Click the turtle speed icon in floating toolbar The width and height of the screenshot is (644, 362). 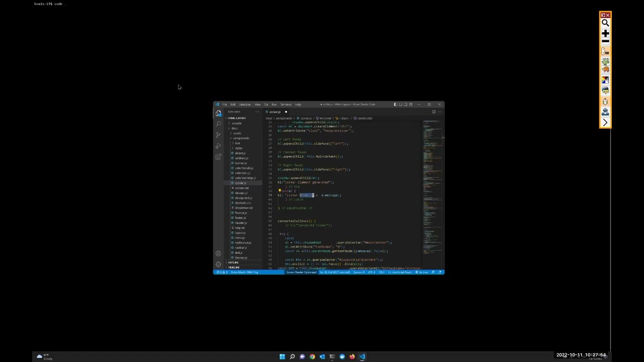[x=605, y=70]
